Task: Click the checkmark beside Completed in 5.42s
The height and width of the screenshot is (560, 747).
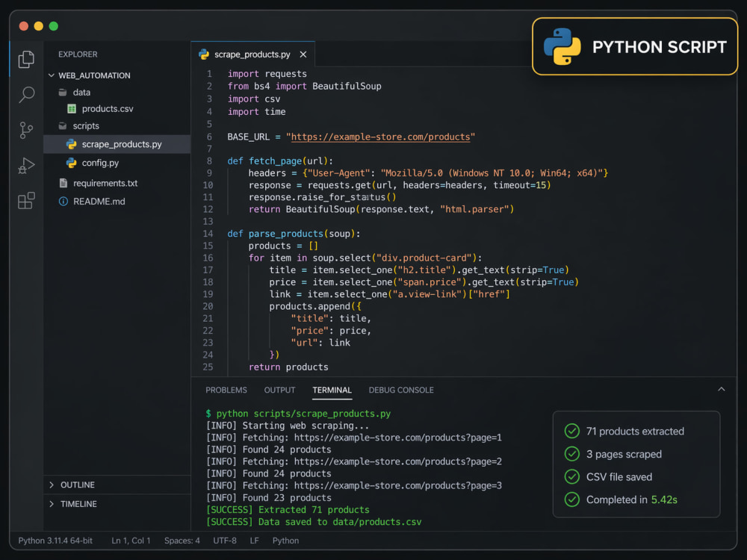Action: pyautogui.click(x=571, y=500)
